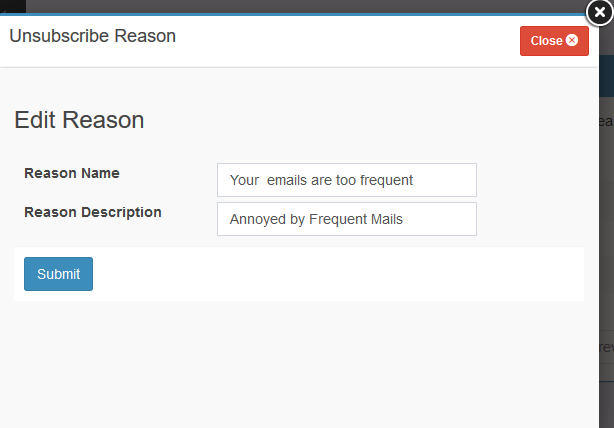This screenshot has height=428, width=614.
Task: Click the x icon inside Close button
Action: pyautogui.click(x=572, y=41)
